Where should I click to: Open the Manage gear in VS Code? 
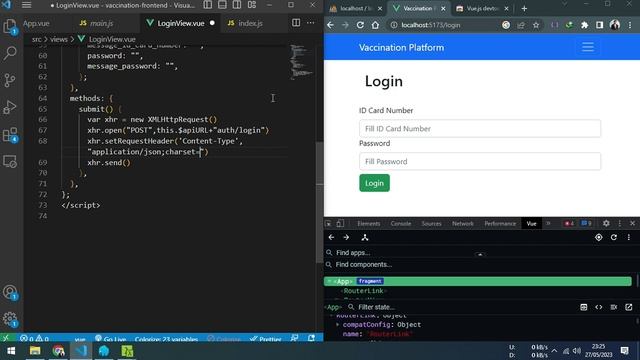point(10,319)
